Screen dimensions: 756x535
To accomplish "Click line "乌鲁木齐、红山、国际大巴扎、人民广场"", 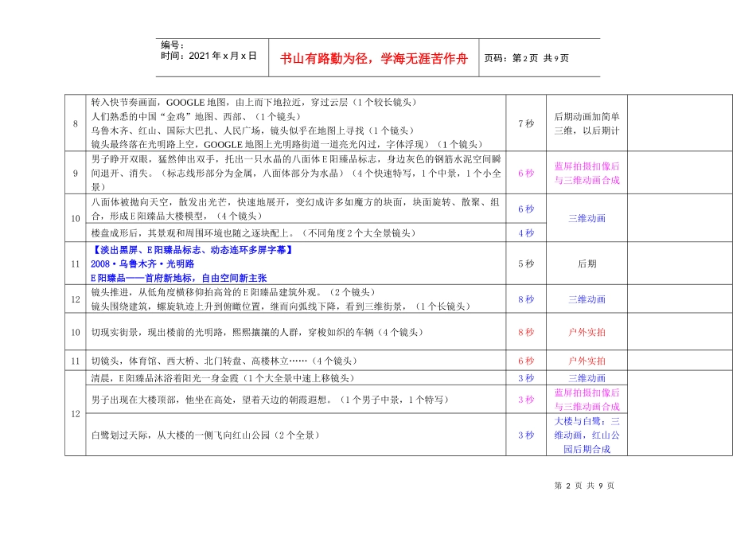I will pos(252,131).
